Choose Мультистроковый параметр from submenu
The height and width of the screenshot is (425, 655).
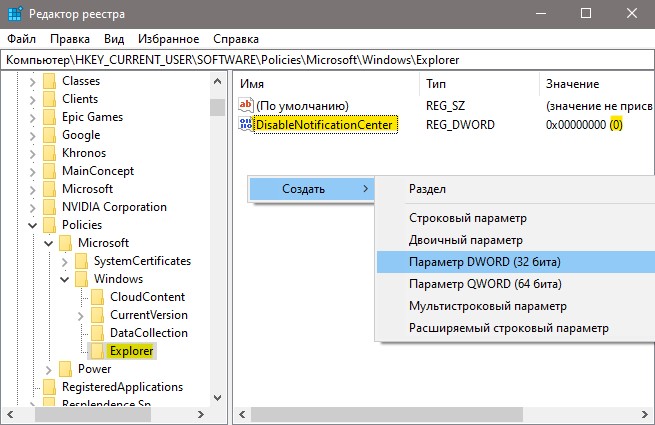[x=515, y=306]
